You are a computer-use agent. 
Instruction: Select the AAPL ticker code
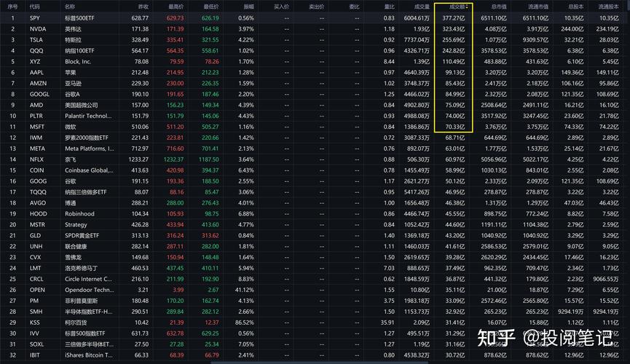[36, 72]
